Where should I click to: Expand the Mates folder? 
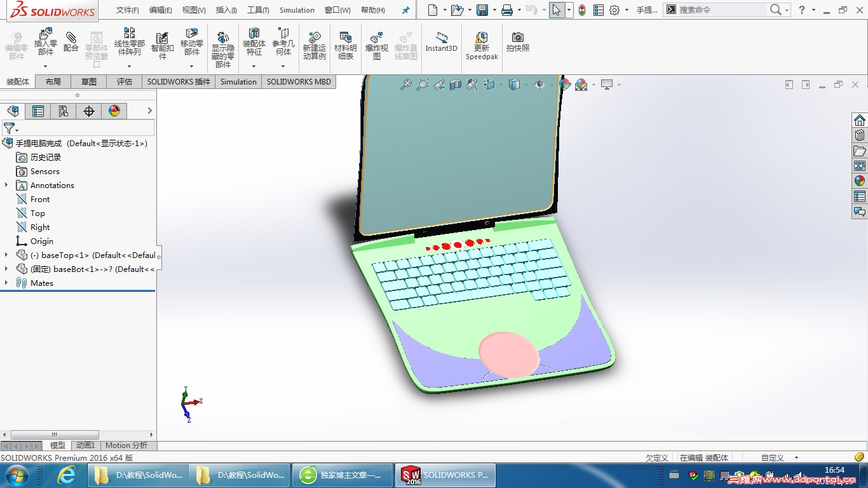[x=6, y=283]
